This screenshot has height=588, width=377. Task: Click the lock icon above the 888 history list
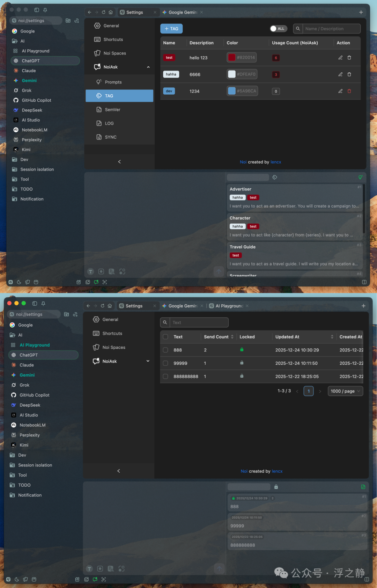point(276,487)
